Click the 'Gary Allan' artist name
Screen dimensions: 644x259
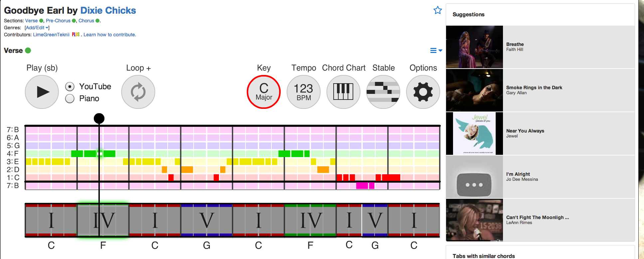coord(516,93)
